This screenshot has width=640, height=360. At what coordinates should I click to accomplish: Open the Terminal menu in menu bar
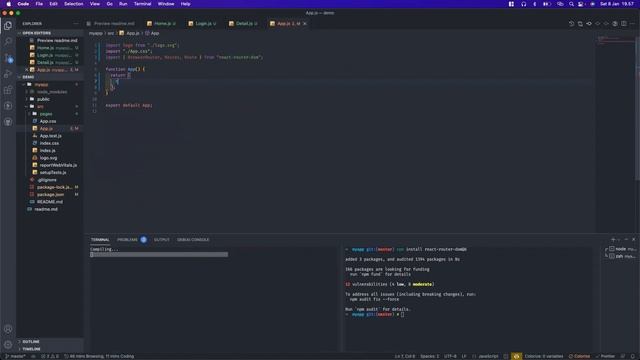(142, 4)
